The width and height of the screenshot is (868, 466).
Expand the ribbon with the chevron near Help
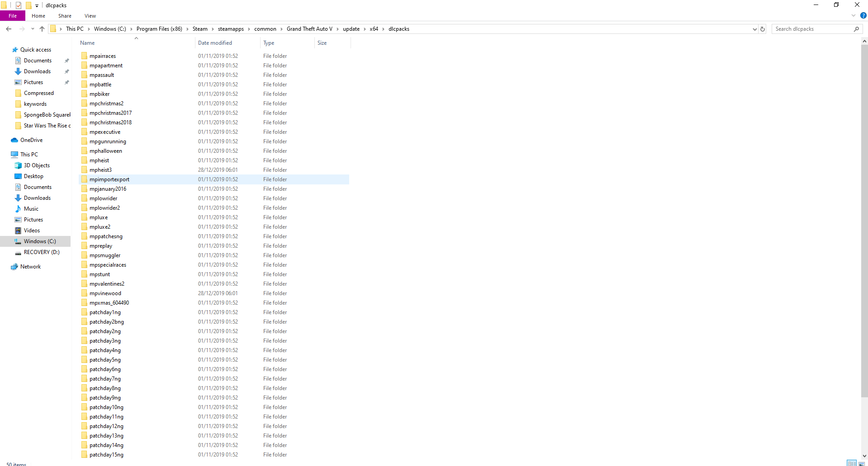[853, 15]
